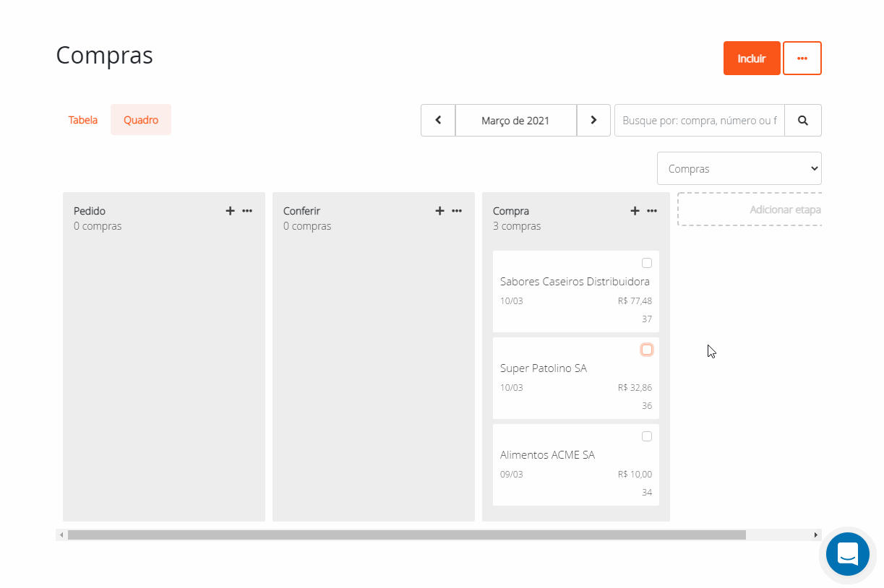Click the magnifying glass search icon
The height and width of the screenshot is (588, 884).
tap(802, 121)
